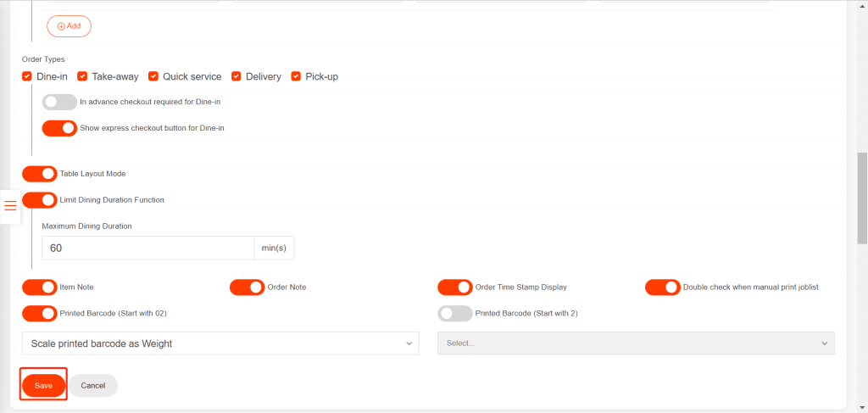Click the Maximum Dining Duration field
This screenshot has height=413, width=868.
[147, 248]
